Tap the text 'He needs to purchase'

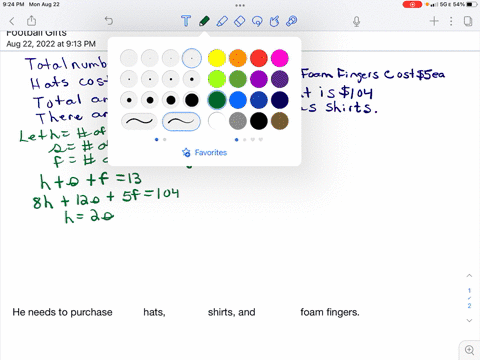tap(62, 312)
